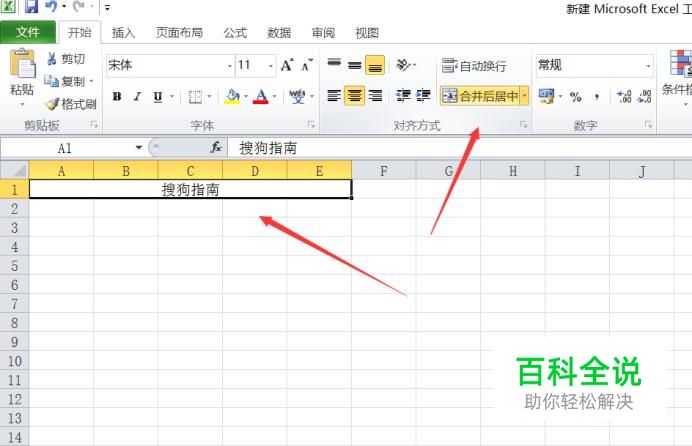
Task: Click the Redo arrow icon
Action: click(79, 6)
